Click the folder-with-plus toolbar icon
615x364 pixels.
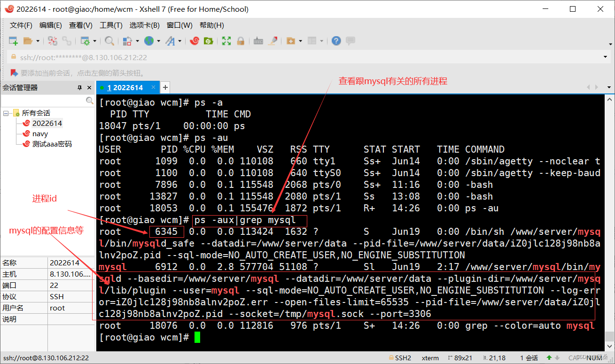point(290,41)
